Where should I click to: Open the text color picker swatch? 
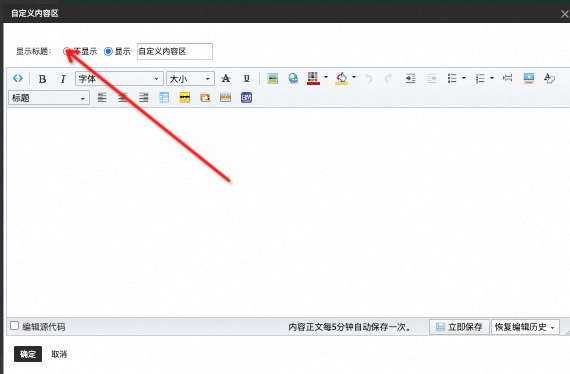(313, 78)
